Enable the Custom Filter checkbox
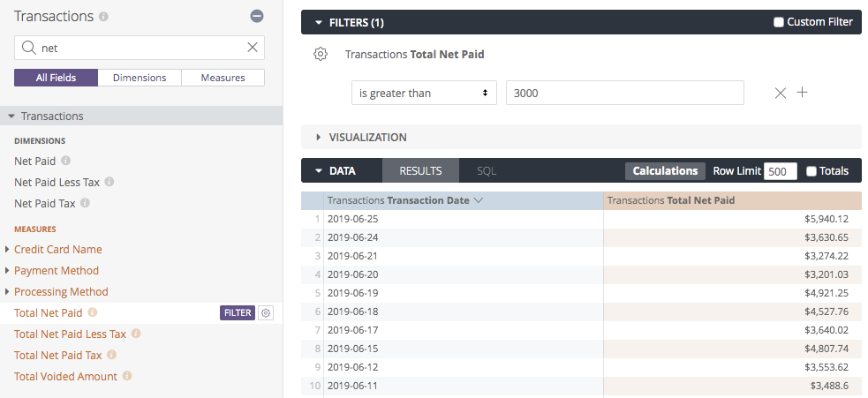Image resolution: width=868 pixels, height=398 pixels. pos(779,22)
